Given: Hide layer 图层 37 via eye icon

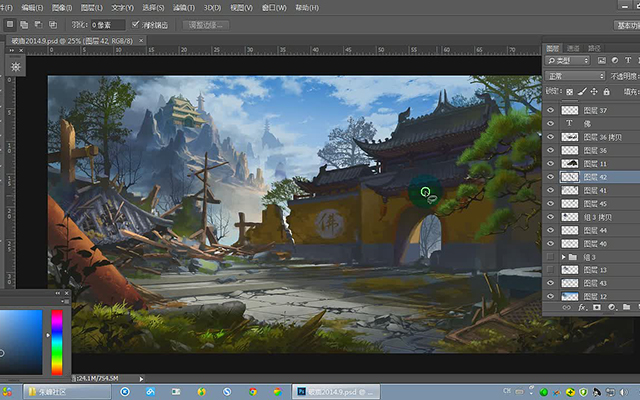Looking at the screenshot, I should coord(551,110).
